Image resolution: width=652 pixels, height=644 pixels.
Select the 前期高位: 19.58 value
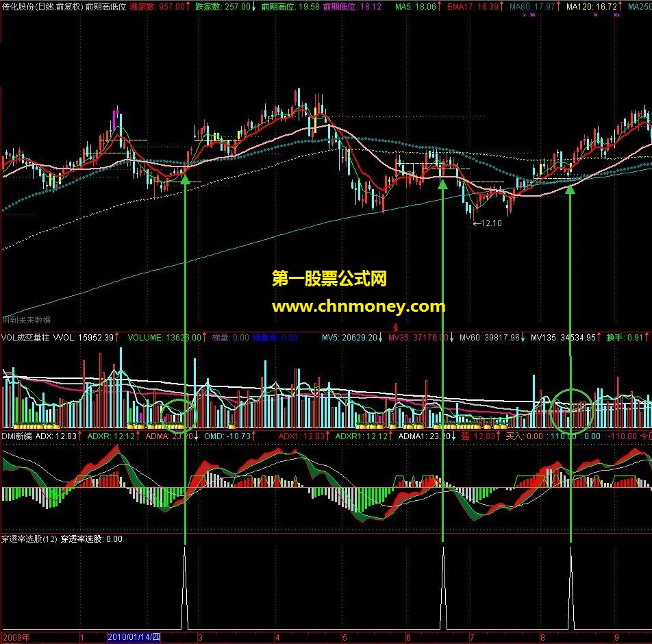[x=290, y=7]
